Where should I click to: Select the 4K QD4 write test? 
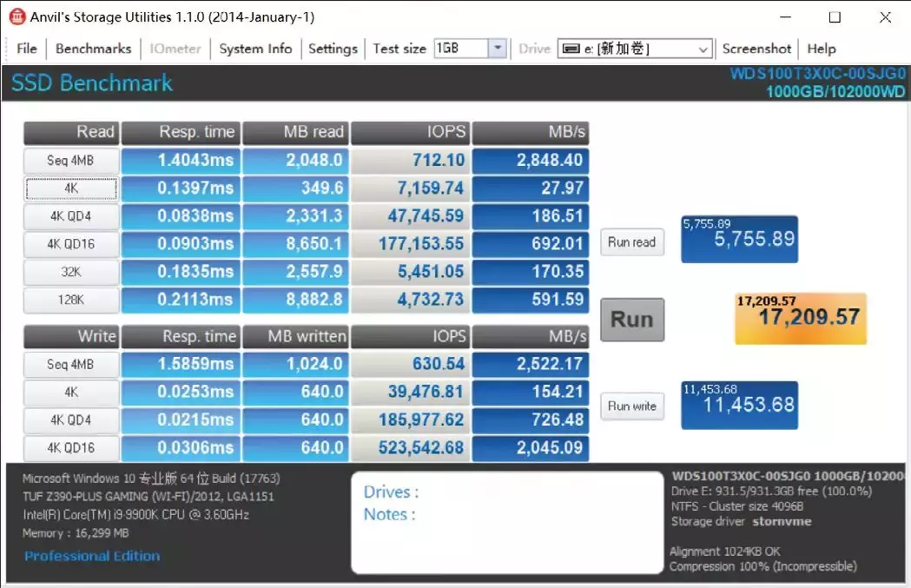click(70, 420)
